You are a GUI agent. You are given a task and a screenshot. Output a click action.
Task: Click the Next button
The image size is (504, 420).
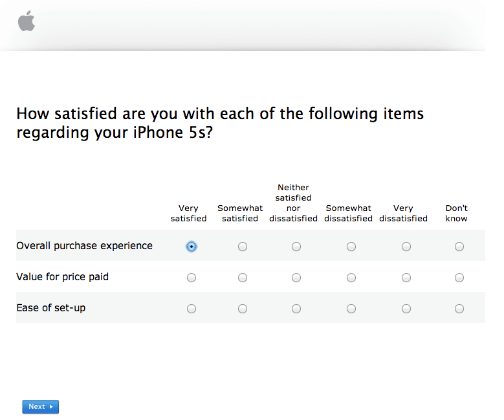41,406
